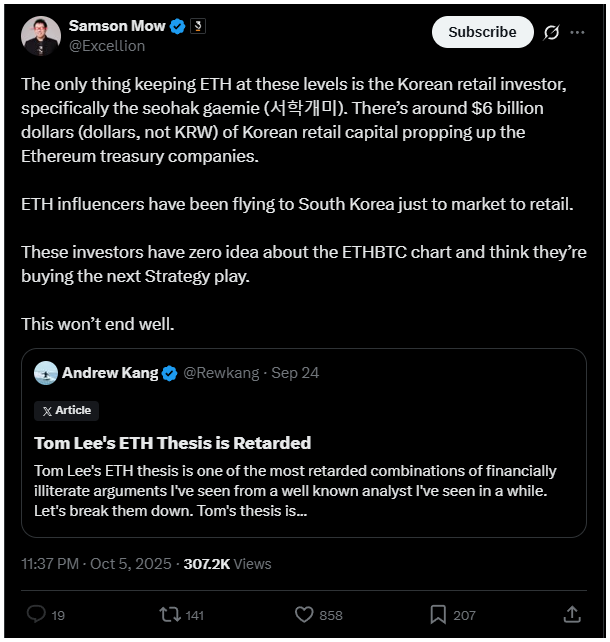Screen dimensions: 610x642
Task: Click the Sep 24 quoted post date
Action: click(x=297, y=373)
